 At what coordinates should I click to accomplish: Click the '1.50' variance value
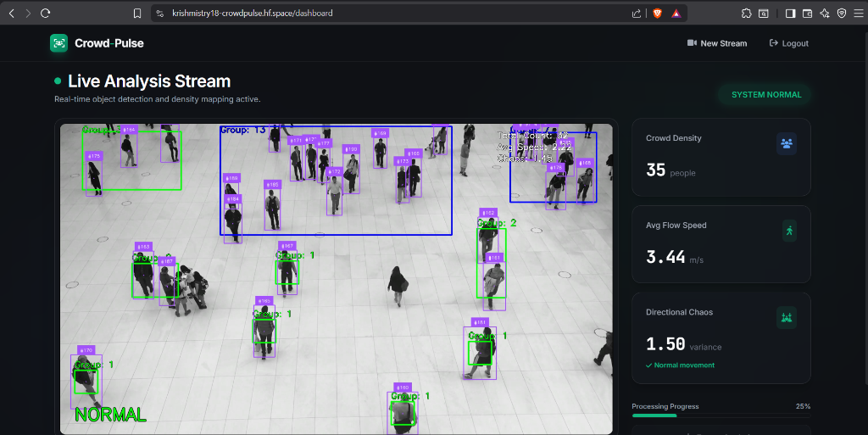tap(665, 343)
